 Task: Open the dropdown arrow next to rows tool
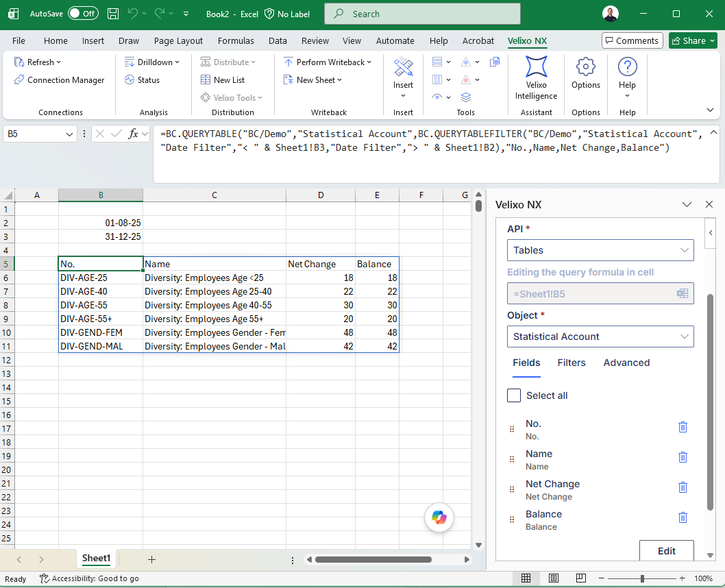pos(449,62)
